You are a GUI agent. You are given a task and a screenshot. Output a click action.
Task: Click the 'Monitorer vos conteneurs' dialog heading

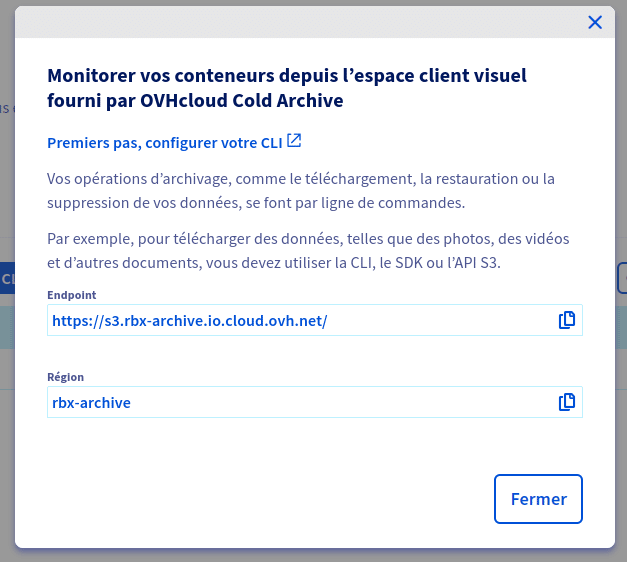pos(287,88)
